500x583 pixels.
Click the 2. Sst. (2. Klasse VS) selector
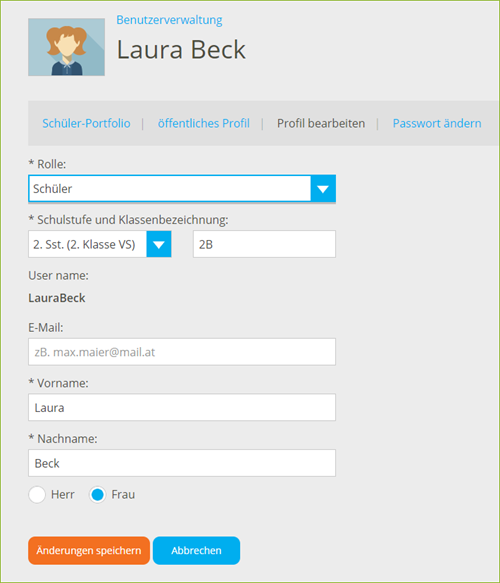[100, 244]
